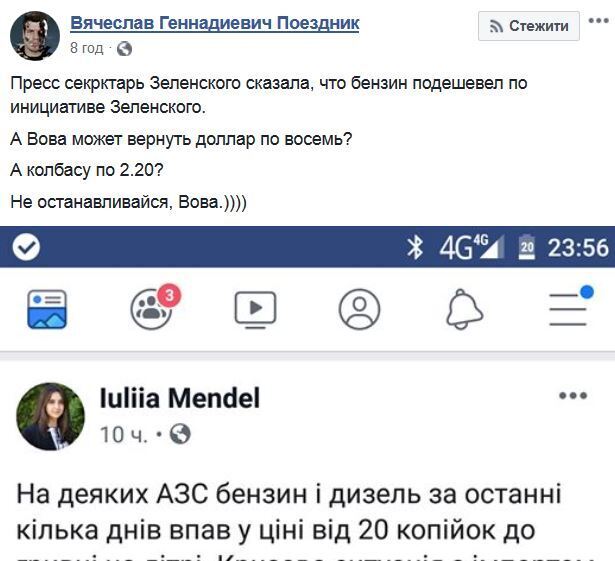Click the battery status icon
The image size is (615, 561).
click(527, 247)
